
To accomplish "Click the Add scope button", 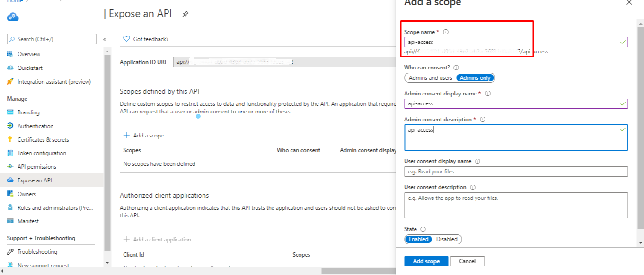I will coord(426,261).
